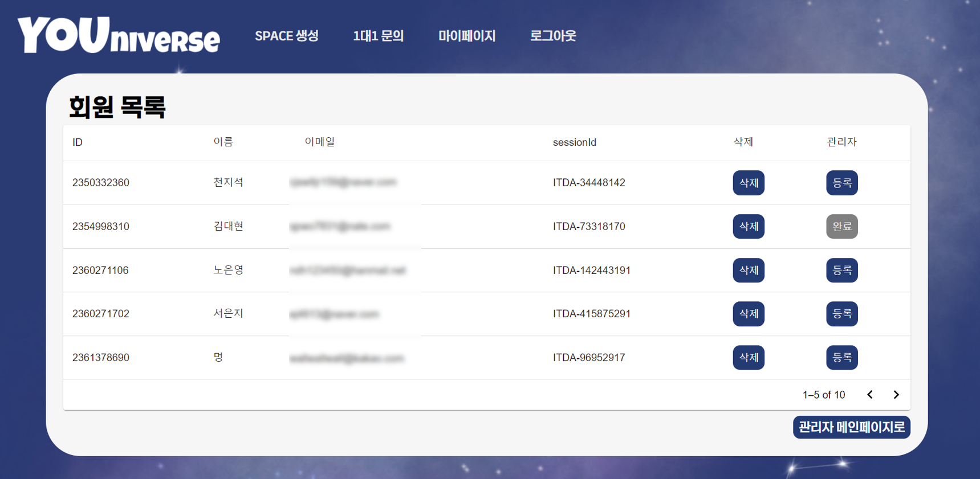Select session ITDA-34448142
980x479 pixels.
pos(589,183)
